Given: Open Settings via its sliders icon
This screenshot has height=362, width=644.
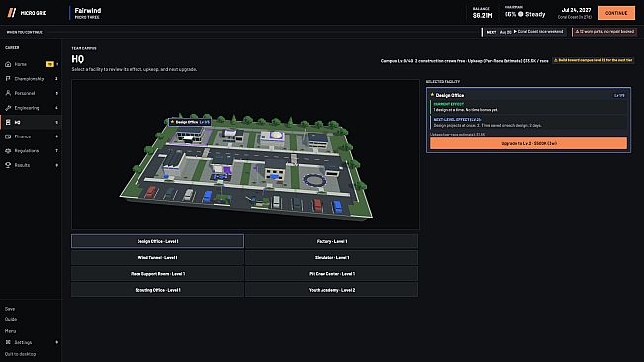Looking at the screenshot, I should click(x=8, y=342).
